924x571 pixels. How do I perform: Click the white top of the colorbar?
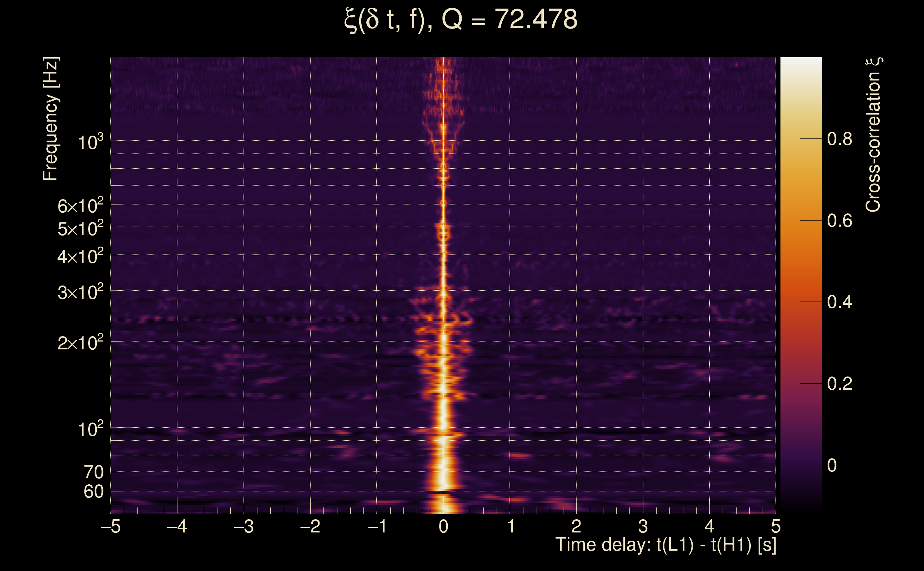[801, 64]
